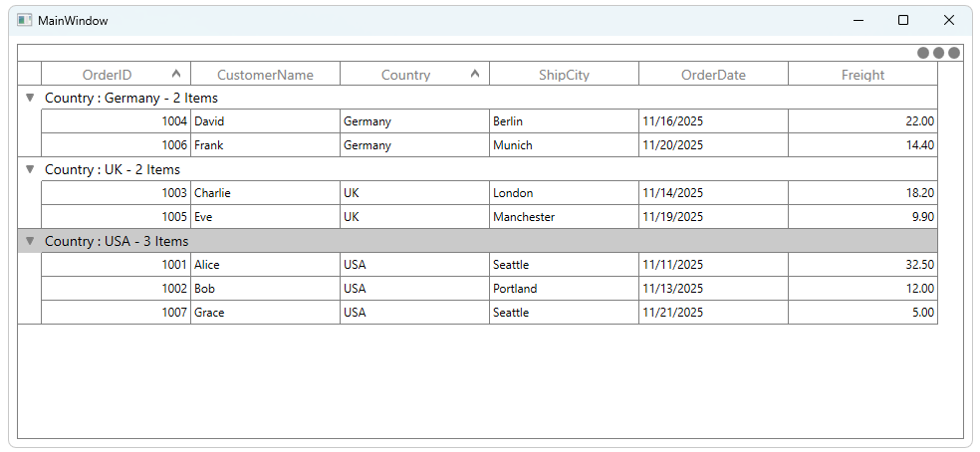Viewport: 980px width, 452px height.
Task: Sort by the ShipCity column header
Action: click(x=565, y=74)
